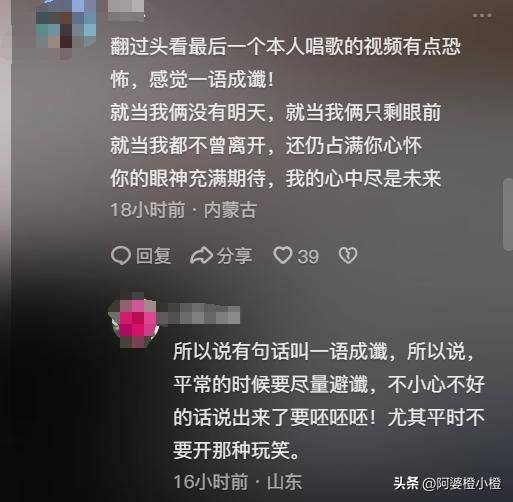513x502 pixels.
Task: Click the timestamp 16小时前 · 山东
Action: (238, 482)
